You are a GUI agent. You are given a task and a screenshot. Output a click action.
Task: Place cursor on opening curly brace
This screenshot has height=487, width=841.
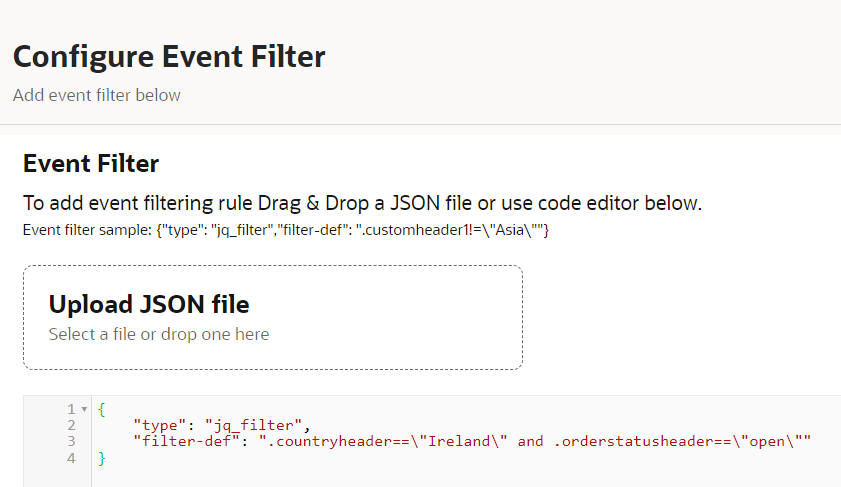[101, 409]
